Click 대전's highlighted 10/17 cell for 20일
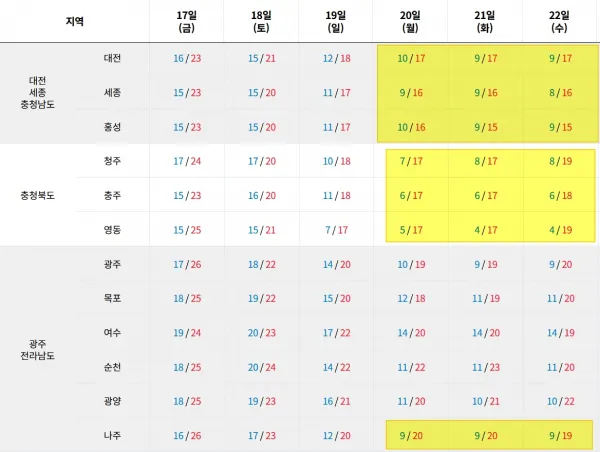The image size is (600, 452). (x=411, y=58)
